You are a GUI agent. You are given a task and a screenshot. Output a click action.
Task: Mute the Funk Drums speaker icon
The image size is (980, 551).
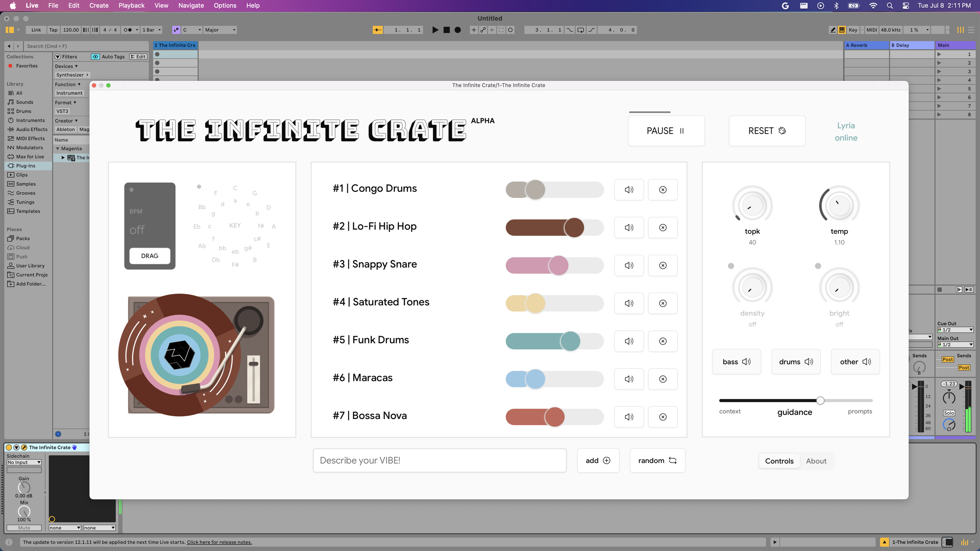coord(629,341)
